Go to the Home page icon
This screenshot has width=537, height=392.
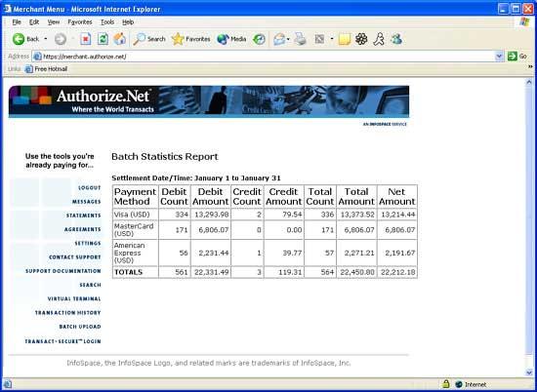coord(119,39)
